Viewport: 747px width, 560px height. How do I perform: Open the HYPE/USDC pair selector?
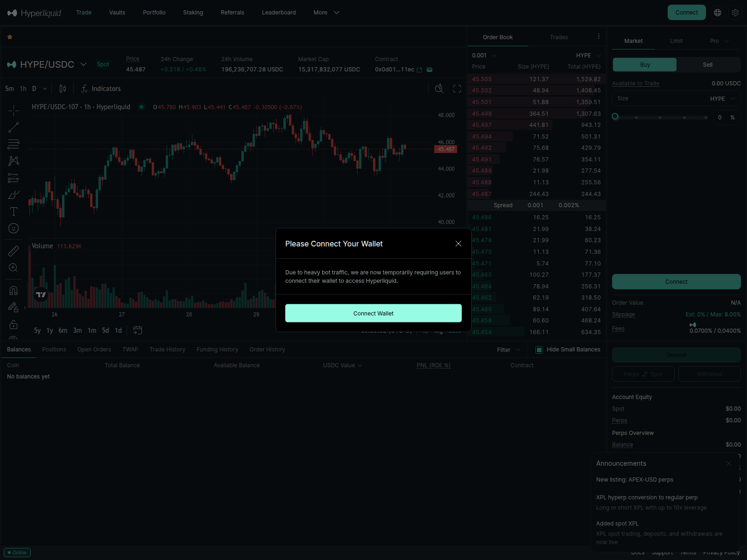(x=47, y=64)
